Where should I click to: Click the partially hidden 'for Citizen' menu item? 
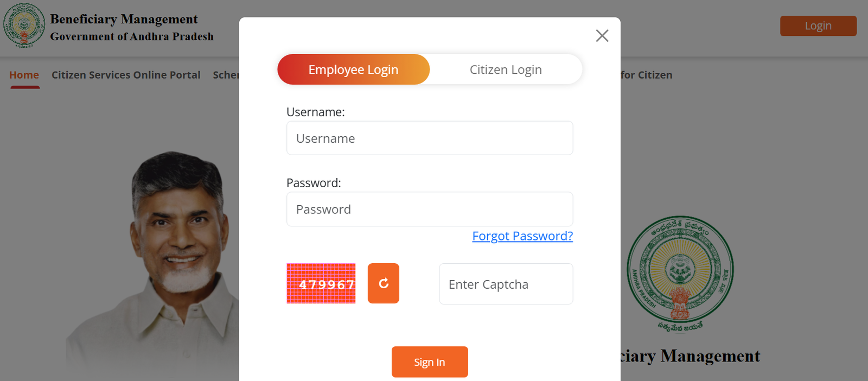tap(647, 75)
